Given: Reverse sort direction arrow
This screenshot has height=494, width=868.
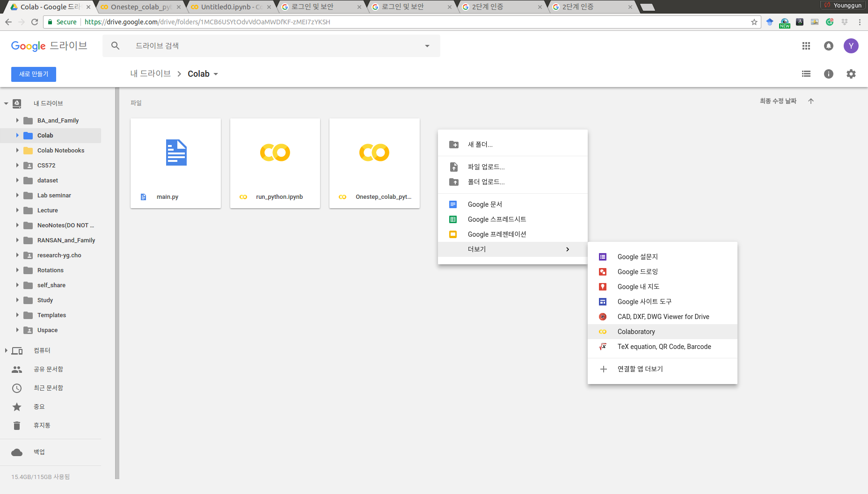Looking at the screenshot, I should point(811,101).
